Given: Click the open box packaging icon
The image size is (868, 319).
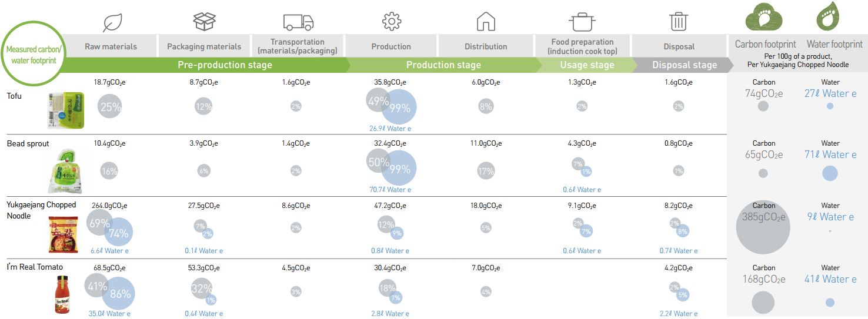Looking at the screenshot, I should coord(205,21).
